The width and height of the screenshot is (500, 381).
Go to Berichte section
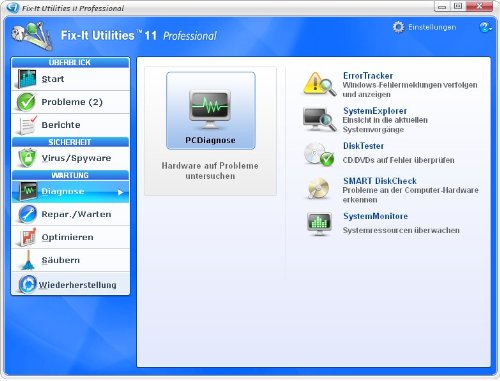tap(71, 125)
